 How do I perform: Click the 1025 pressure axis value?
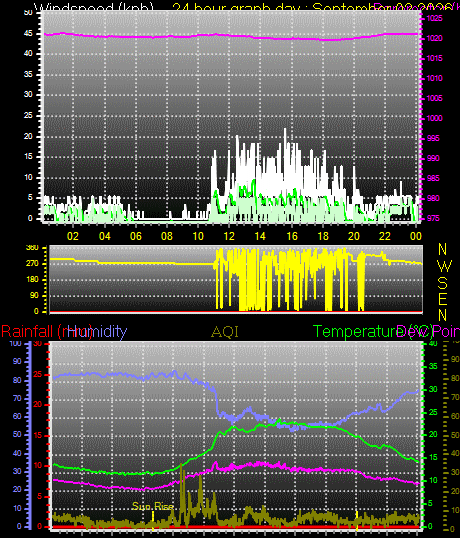[x=434, y=19]
